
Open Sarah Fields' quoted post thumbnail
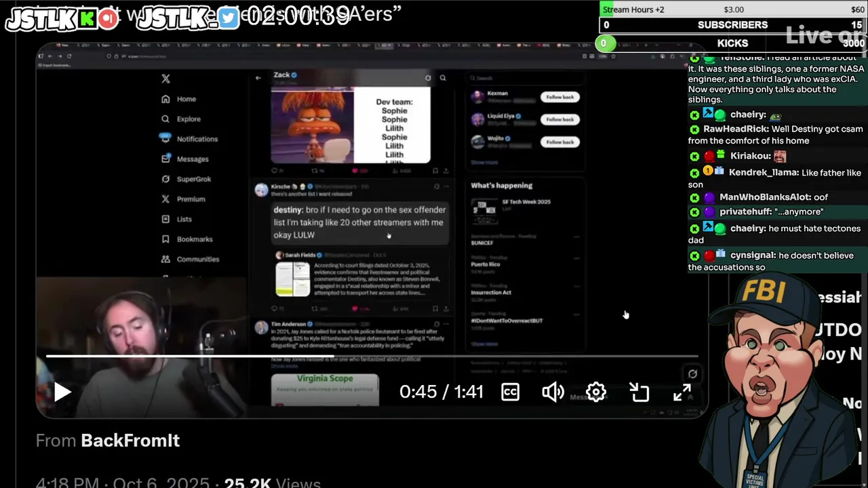(293, 279)
